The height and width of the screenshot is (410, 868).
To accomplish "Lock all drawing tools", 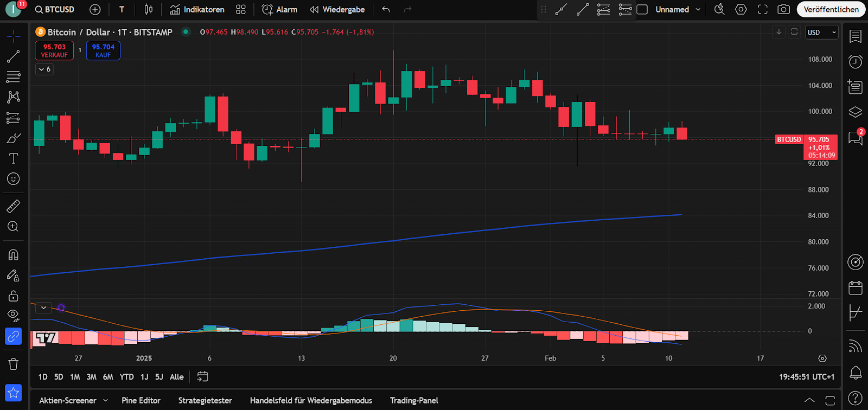I will [x=14, y=296].
